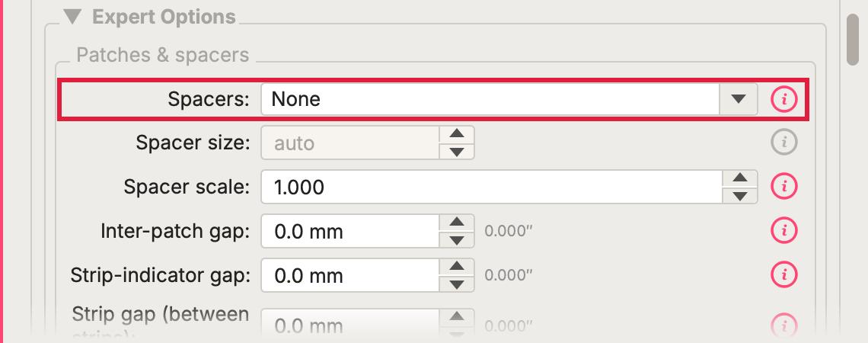
Task: Decrement the Inter-patch gap value
Action: (457, 239)
